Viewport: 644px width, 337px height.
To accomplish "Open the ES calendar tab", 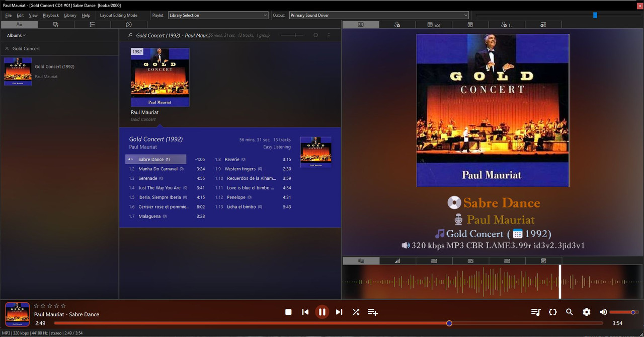I will pos(434,25).
